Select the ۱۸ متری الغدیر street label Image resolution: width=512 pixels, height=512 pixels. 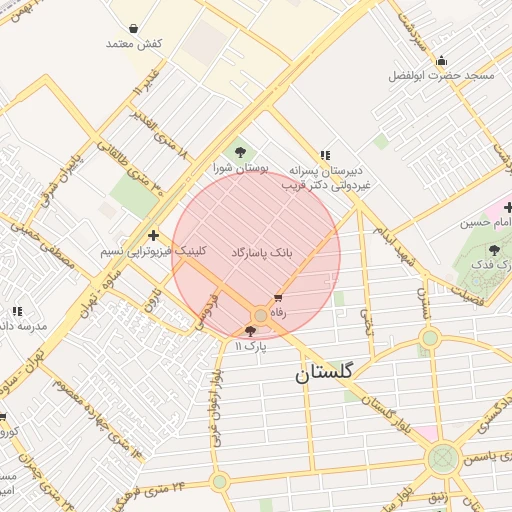coord(159,133)
